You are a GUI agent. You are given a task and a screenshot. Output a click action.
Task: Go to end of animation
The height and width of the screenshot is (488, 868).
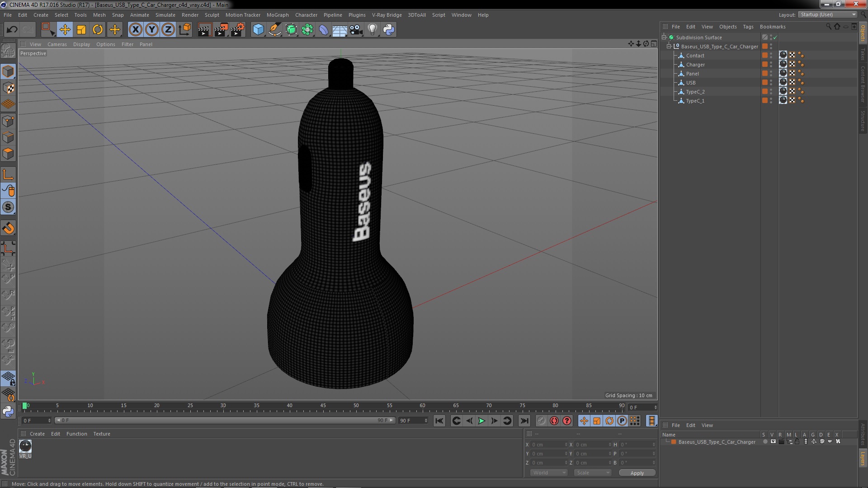tap(524, 421)
